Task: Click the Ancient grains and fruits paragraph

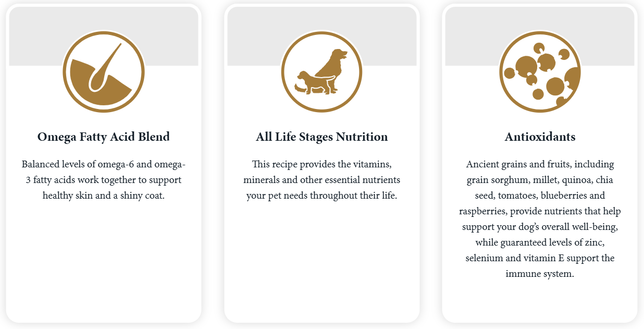Action: click(x=540, y=219)
